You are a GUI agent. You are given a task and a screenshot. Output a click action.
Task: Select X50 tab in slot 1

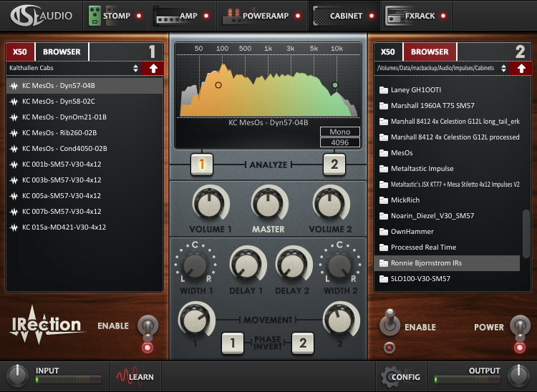pos(20,52)
